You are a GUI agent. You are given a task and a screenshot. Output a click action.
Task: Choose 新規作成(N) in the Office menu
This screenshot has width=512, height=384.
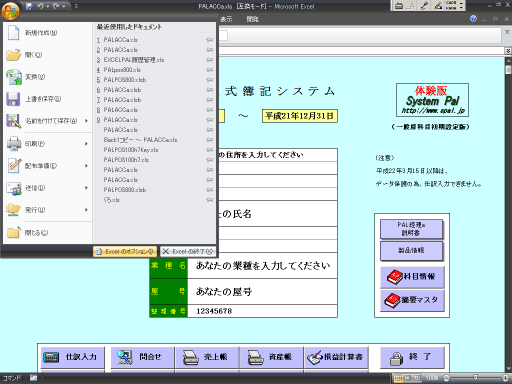pyautogui.click(x=47, y=33)
